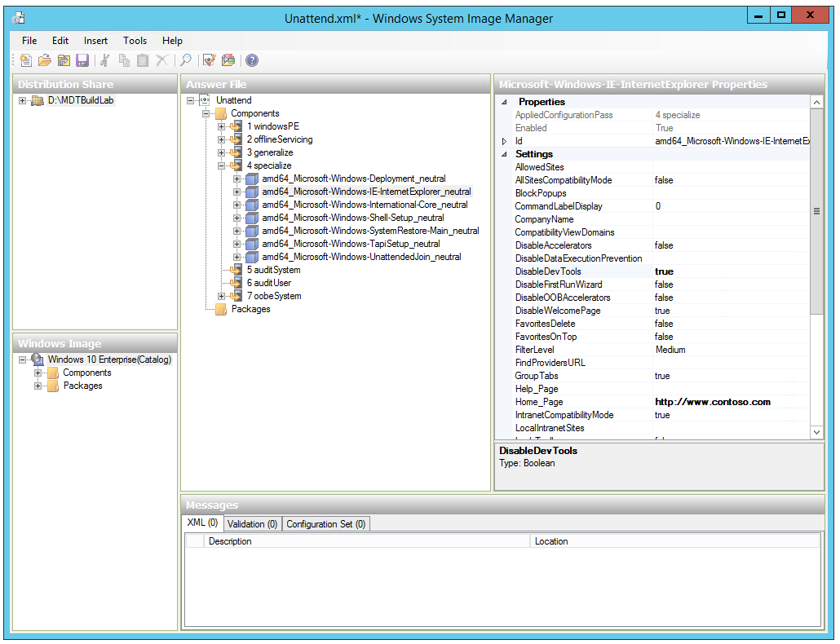This screenshot has width=840, height=644.
Task: Save the Unattend.xml answer file
Action: tap(82, 60)
